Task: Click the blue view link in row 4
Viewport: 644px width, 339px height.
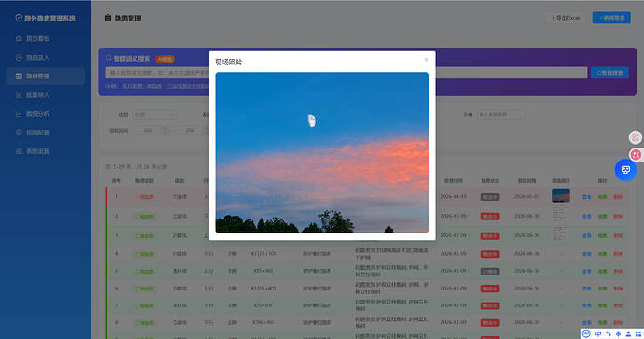Action: pos(586,254)
